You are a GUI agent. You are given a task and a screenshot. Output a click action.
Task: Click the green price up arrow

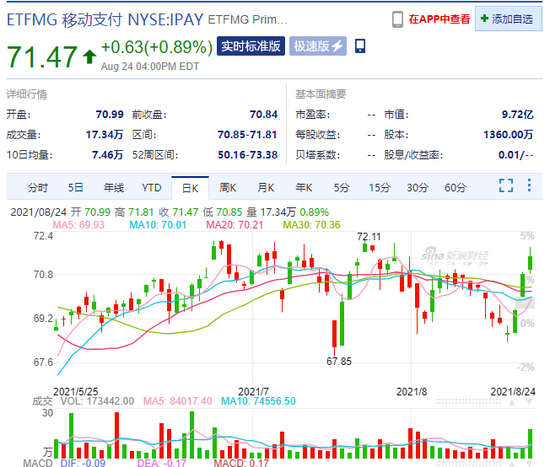pyautogui.click(x=89, y=56)
